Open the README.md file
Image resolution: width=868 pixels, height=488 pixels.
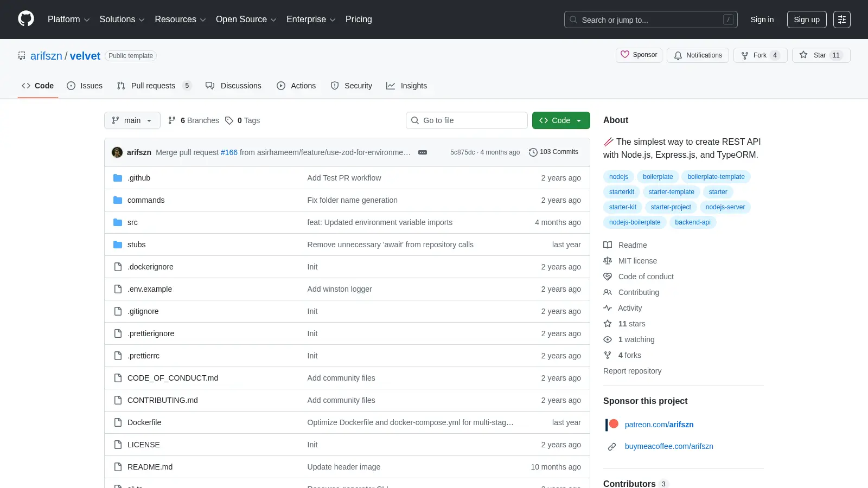point(150,467)
